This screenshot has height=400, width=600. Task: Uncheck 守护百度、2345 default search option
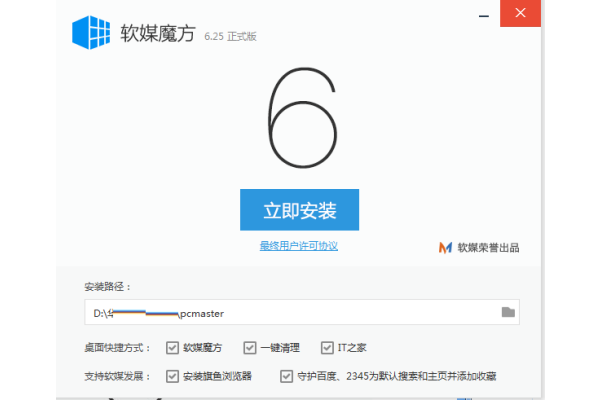286,376
